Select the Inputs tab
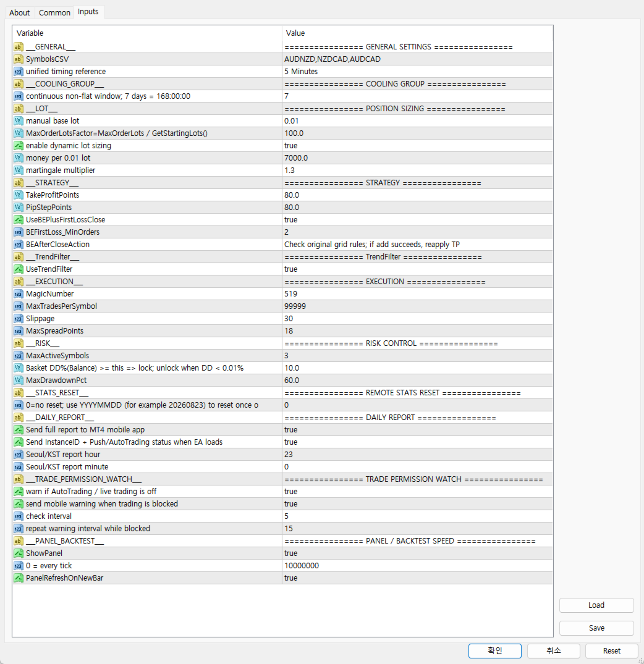The height and width of the screenshot is (664, 644). coord(88,12)
